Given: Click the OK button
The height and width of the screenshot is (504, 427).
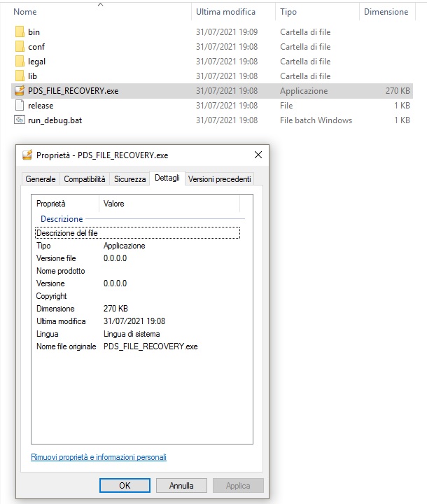Looking at the screenshot, I should coord(125,485).
